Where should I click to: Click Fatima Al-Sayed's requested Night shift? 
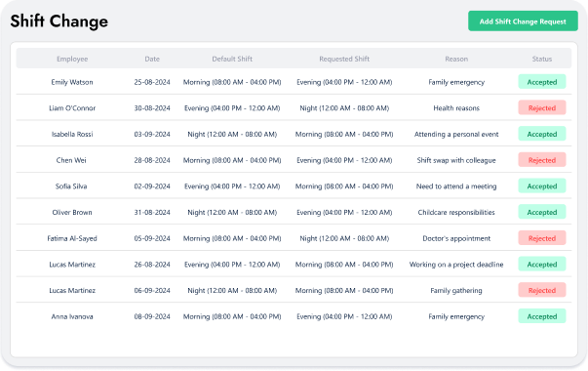[344, 238]
